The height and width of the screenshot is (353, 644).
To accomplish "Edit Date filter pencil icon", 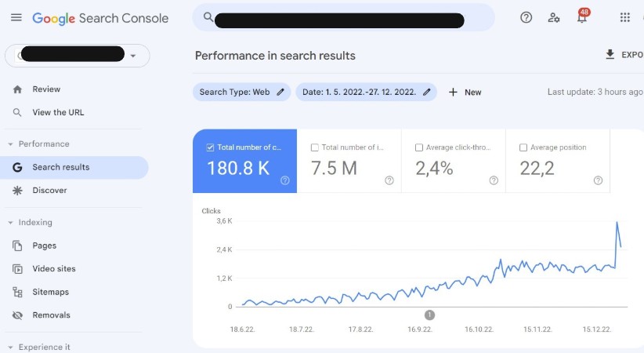I will [427, 92].
